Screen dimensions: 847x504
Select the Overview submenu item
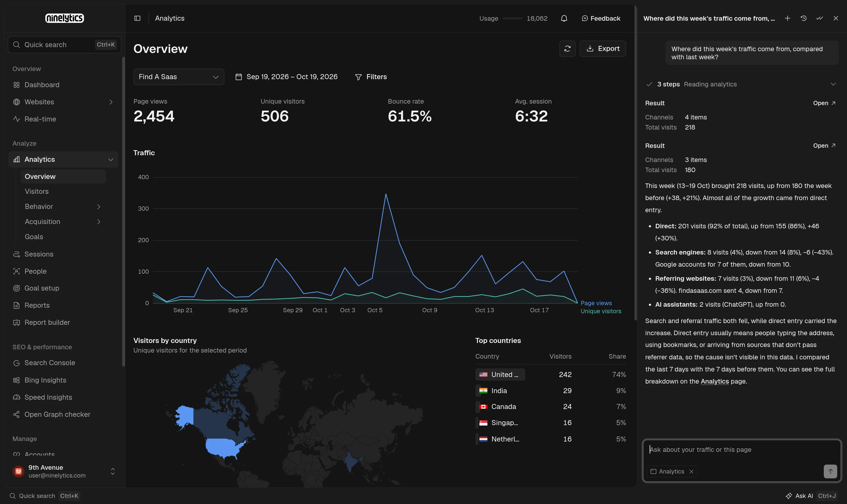pos(63,177)
